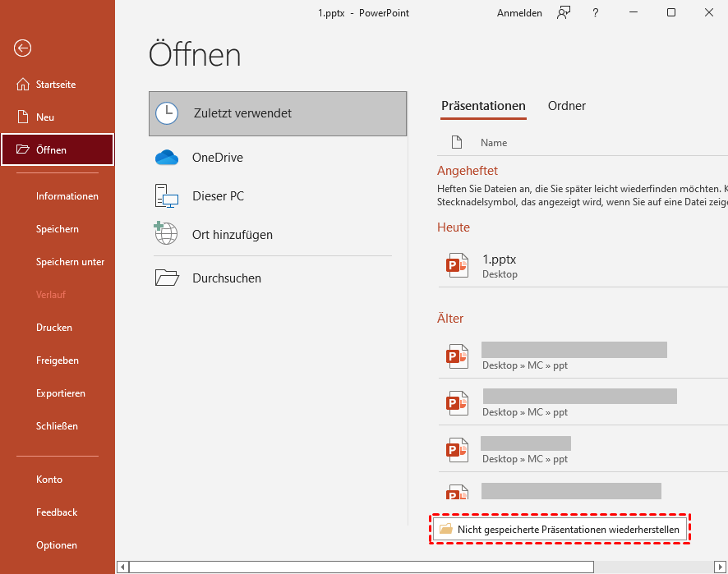Open the help question mark

tap(596, 12)
